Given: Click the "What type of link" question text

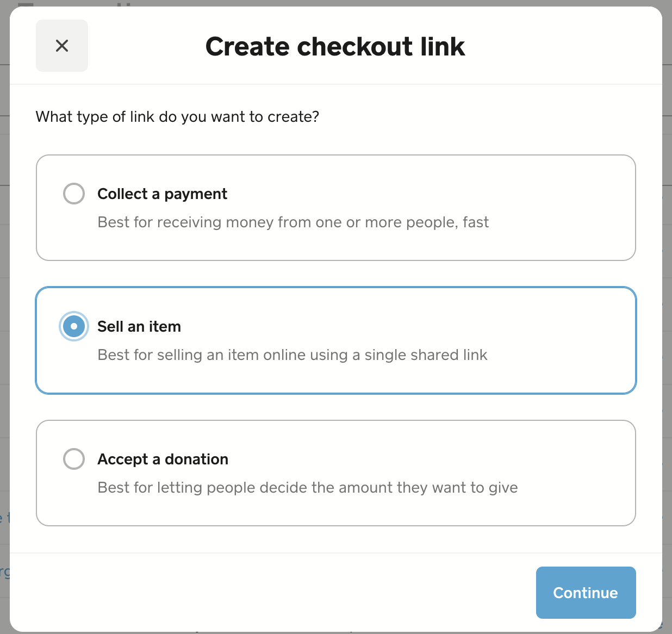Looking at the screenshot, I should pos(177,117).
